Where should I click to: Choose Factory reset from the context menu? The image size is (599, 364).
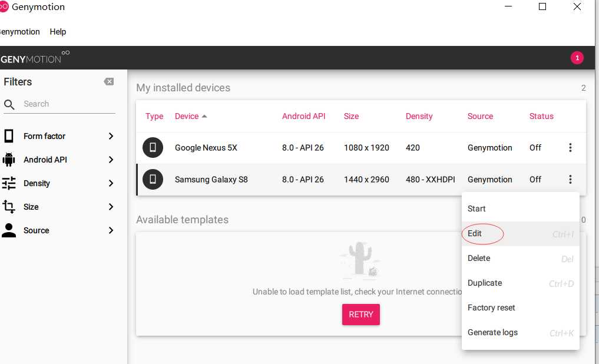coord(520,307)
